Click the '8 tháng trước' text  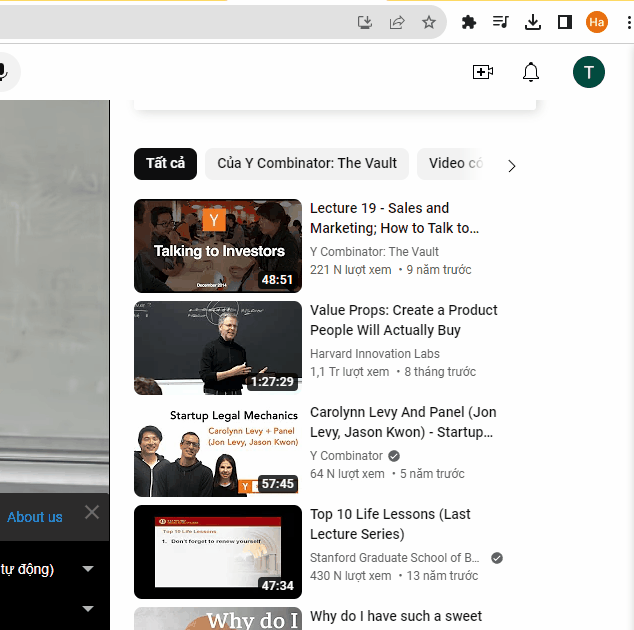click(440, 372)
